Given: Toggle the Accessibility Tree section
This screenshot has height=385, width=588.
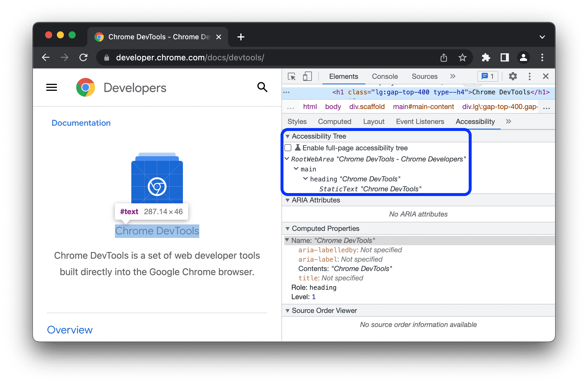Looking at the screenshot, I should pyautogui.click(x=288, y=136).
